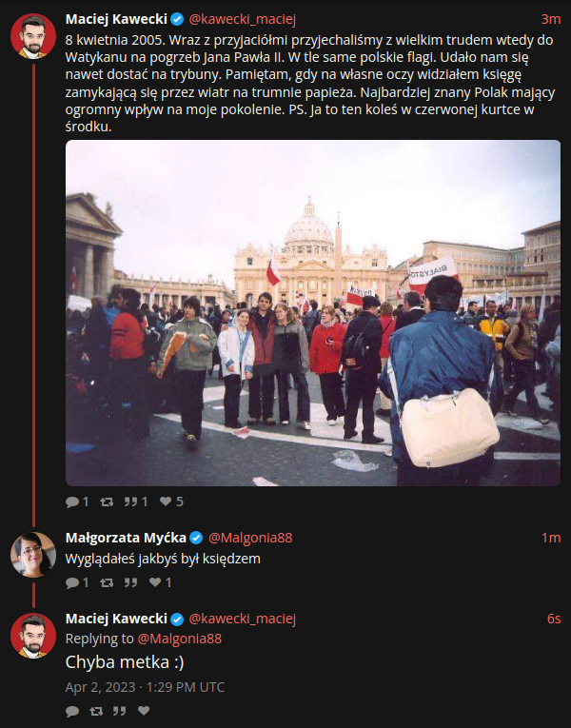Quote Małgorzata Myćka's comment
Screen dimensions: 571x728
pyautogui.click(x=130, y=582)
